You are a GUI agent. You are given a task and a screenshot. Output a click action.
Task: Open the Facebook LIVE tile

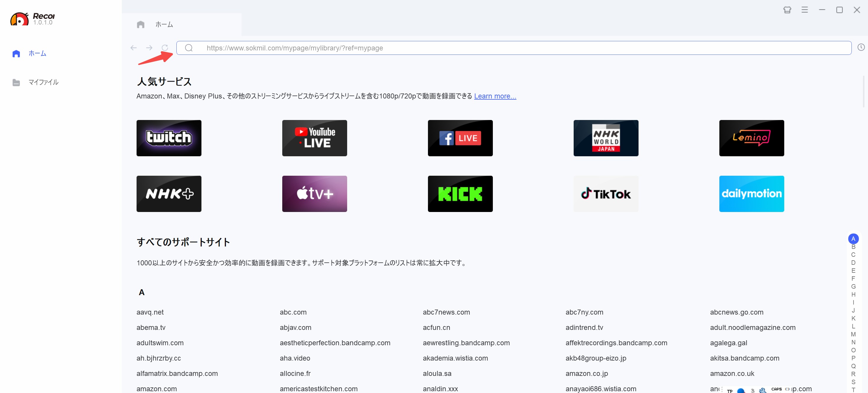(x=460, y=138)
